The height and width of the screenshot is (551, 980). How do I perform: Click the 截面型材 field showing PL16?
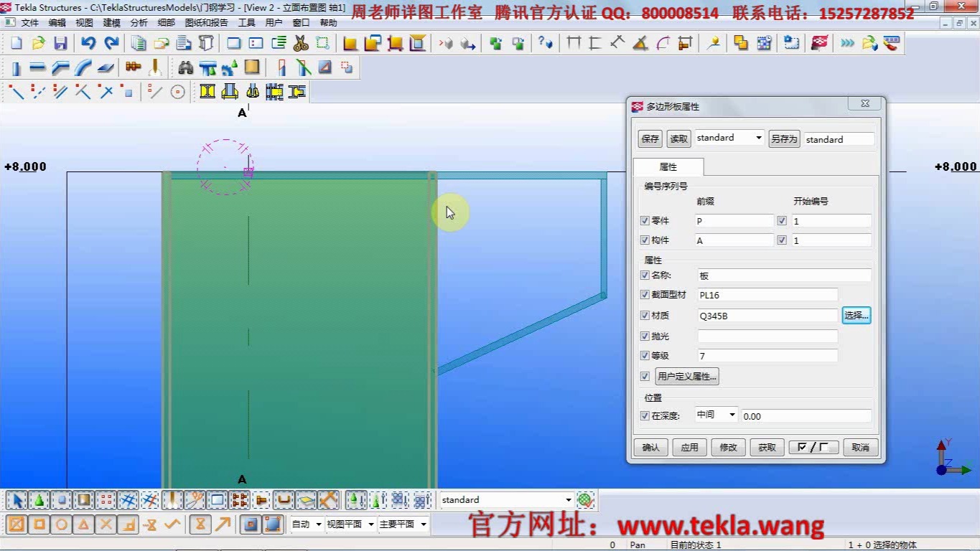[x=767, y=295]
